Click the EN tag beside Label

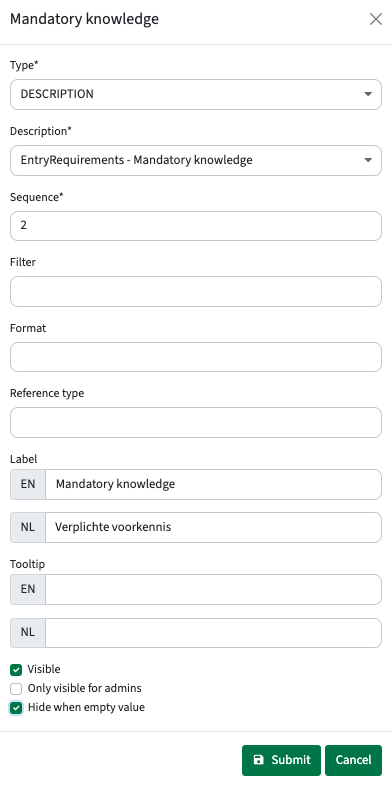click(x=28, y=484)
